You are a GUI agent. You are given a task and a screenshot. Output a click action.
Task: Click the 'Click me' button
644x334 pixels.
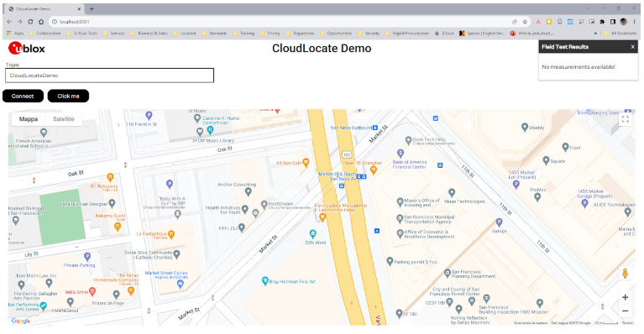(68, 96)
